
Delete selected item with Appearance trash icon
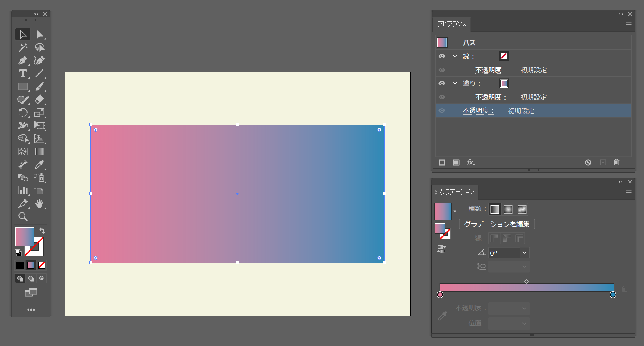[x=616, y=163]
